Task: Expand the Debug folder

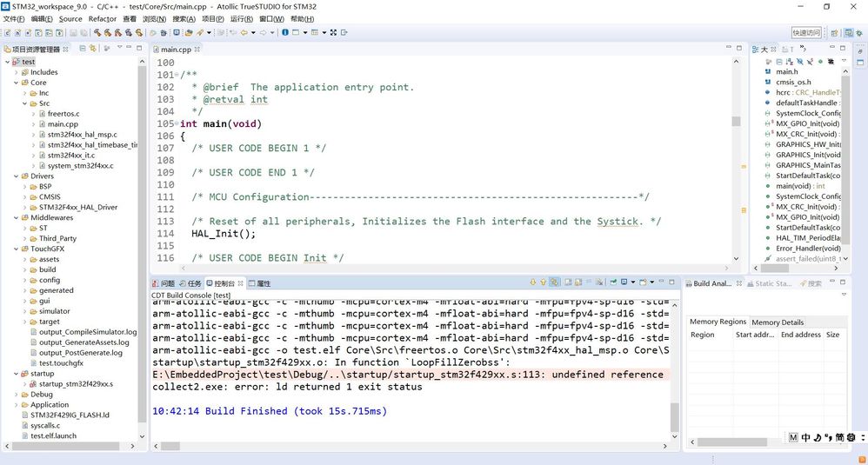Action: (16, 395)
